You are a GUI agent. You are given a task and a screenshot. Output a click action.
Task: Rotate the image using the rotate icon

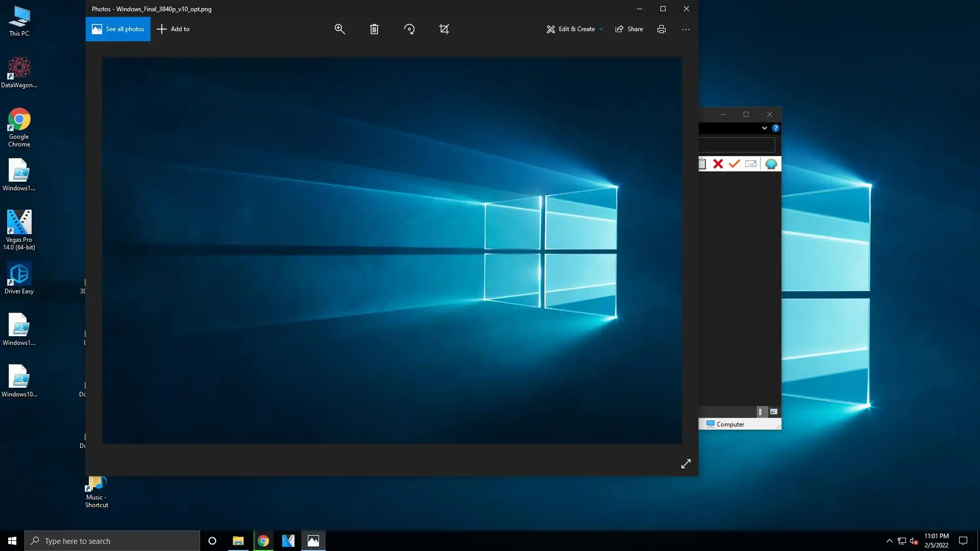point(409,29)
